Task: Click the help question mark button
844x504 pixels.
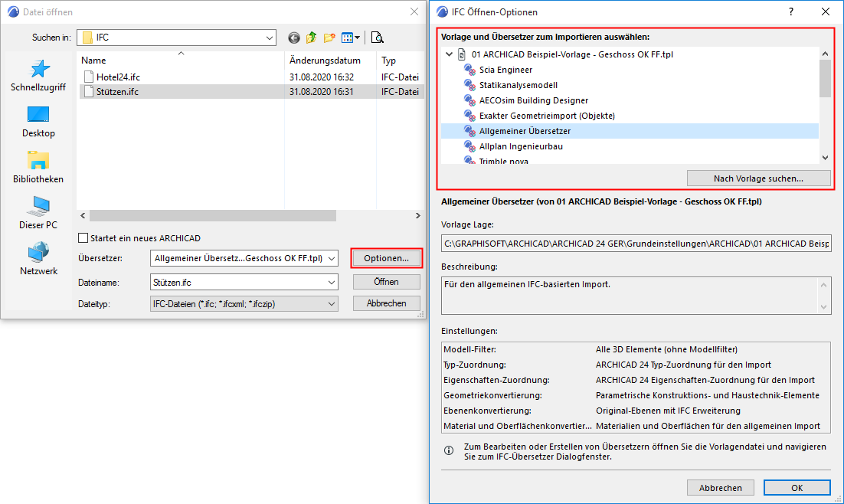Action: tap(791, 11)
